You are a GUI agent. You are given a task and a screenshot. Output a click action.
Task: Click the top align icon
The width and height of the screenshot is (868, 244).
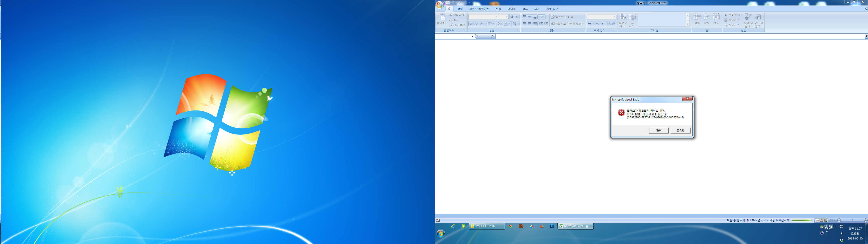[x=525, y=17]
